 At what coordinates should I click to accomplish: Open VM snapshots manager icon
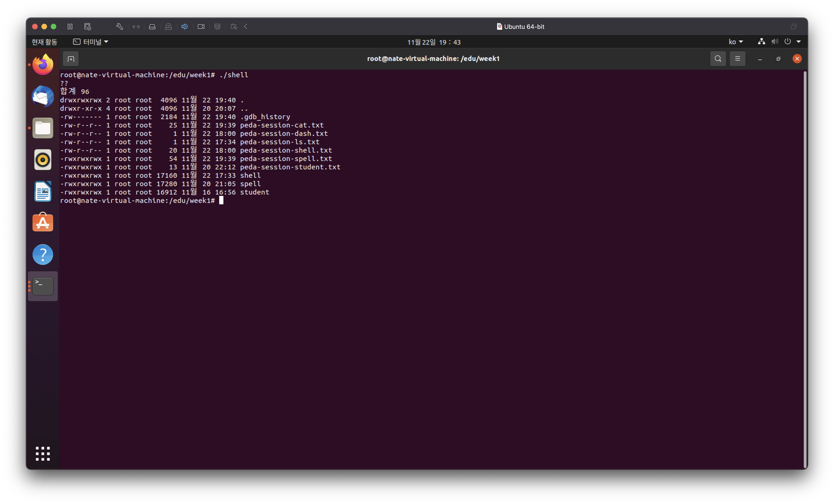click(88, 26)
